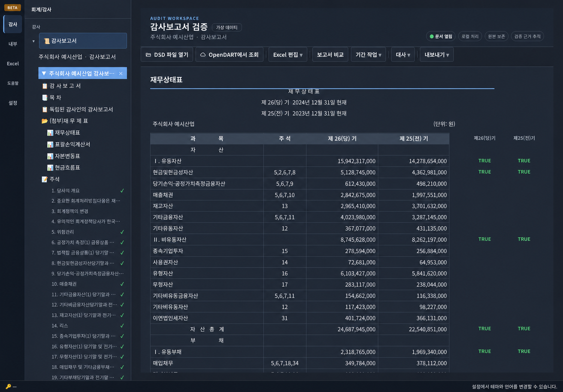The height and width of the screenshot is (392, 563).
Task: Click 재고자산 value 2,965,410,000
Action: click(358, 206)
